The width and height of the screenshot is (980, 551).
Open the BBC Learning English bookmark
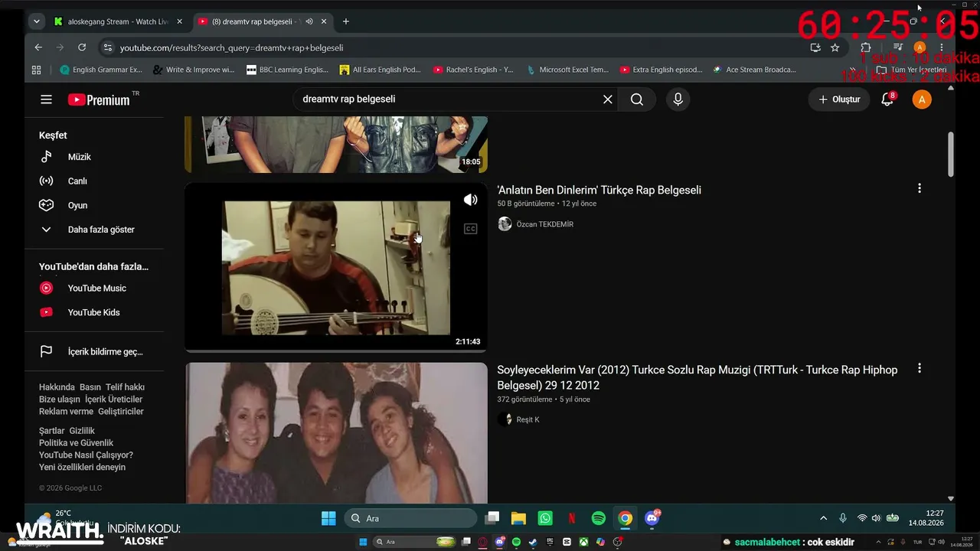(287, 70)
